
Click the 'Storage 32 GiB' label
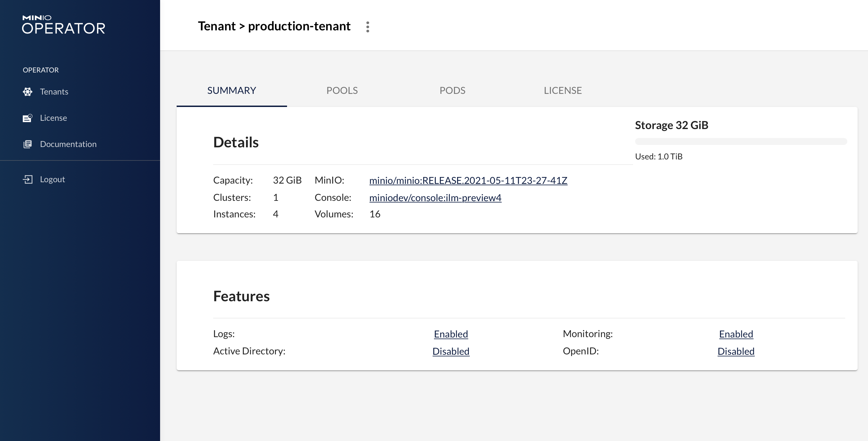point(672,125)
